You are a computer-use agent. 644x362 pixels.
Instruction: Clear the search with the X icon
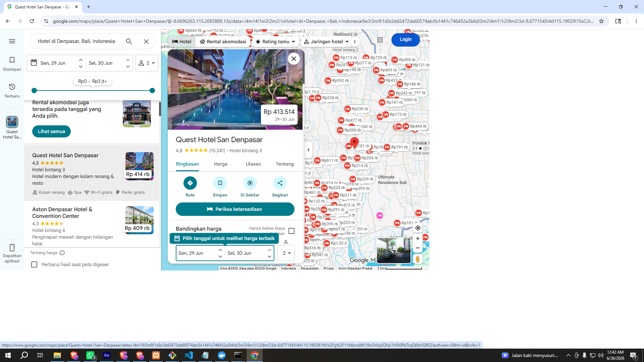tap(146, 41)
